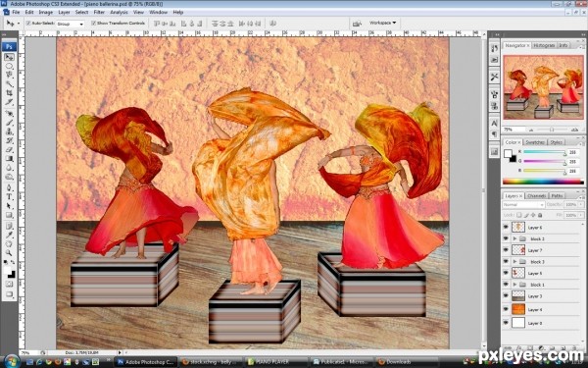This screenshot has width=588, height=368.
Task: Select the Path Selection tool
Action: tap(9, 206)
